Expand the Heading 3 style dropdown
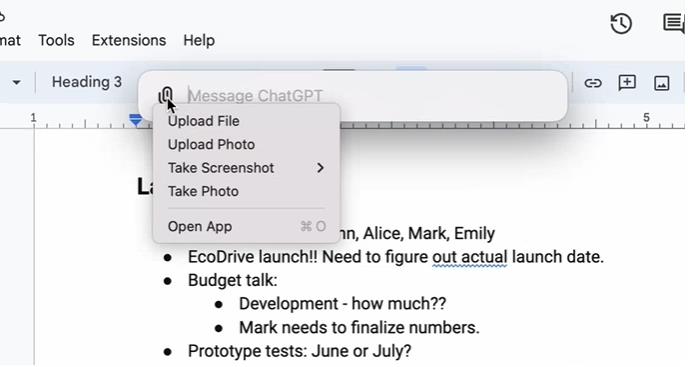 pos(87,82)
